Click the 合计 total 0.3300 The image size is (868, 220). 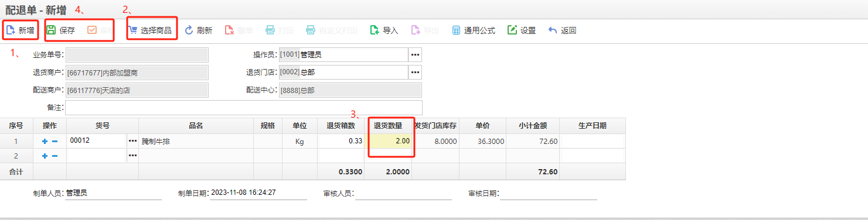coord(350,171)
